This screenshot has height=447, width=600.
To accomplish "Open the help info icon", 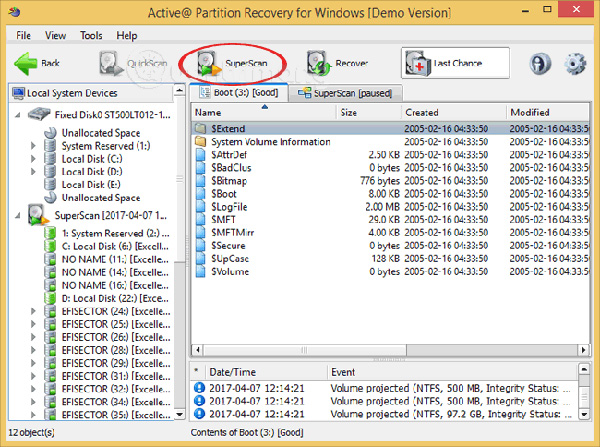I will (x=541, y=63).
